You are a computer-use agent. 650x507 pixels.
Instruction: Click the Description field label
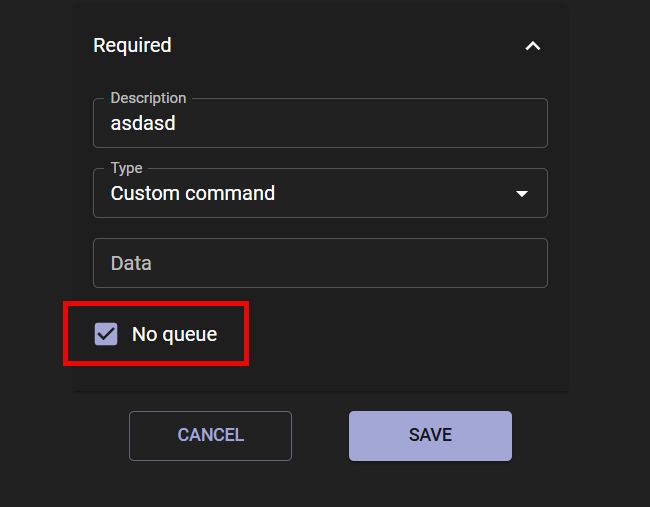(x=148, y=98)
